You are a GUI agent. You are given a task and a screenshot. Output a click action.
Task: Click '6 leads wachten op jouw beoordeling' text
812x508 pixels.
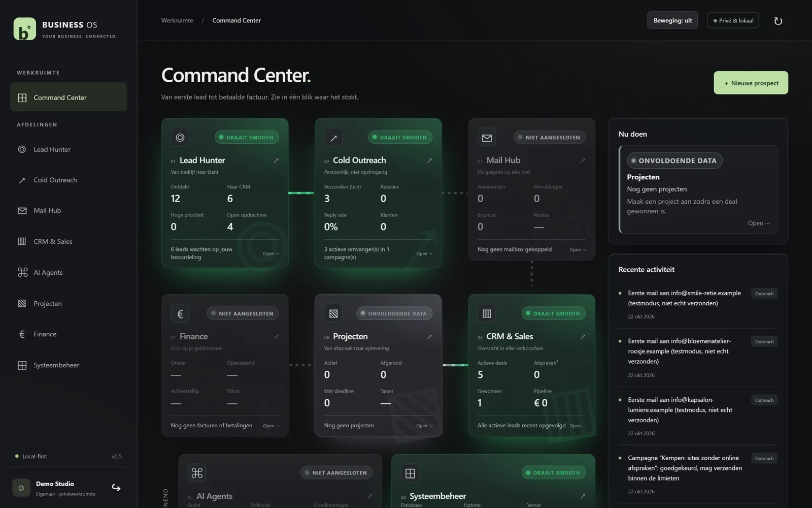(201, 253)
